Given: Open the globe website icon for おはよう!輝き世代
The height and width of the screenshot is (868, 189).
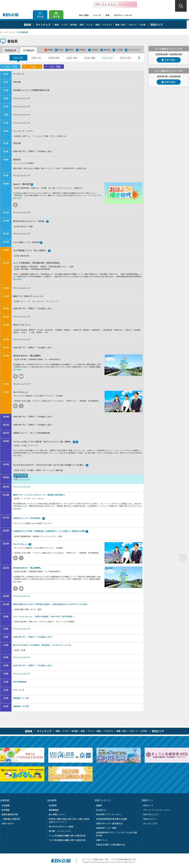Looking at the screenshot, I should [x=15, y=205].
